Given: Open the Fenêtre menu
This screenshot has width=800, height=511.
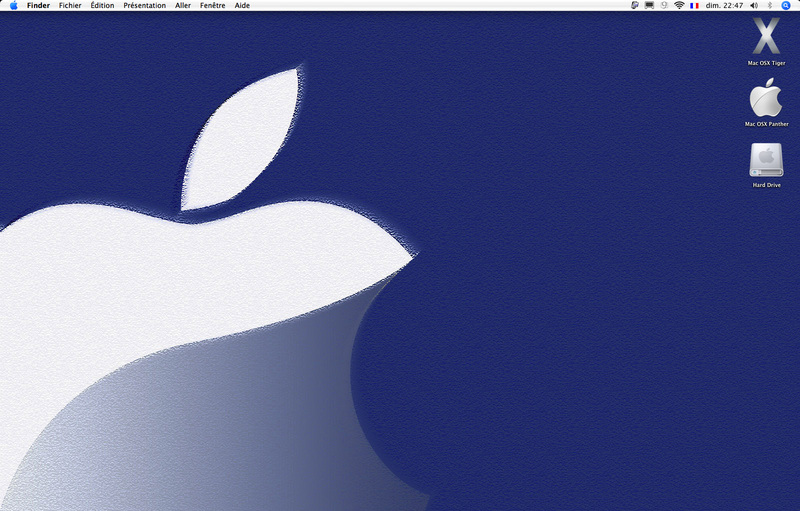Looking at the screenshot, I should click(x=212, y=6).
